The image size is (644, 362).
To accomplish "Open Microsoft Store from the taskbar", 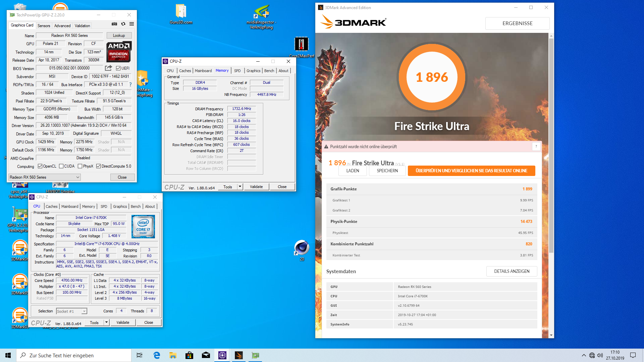I will pos(190,355).
